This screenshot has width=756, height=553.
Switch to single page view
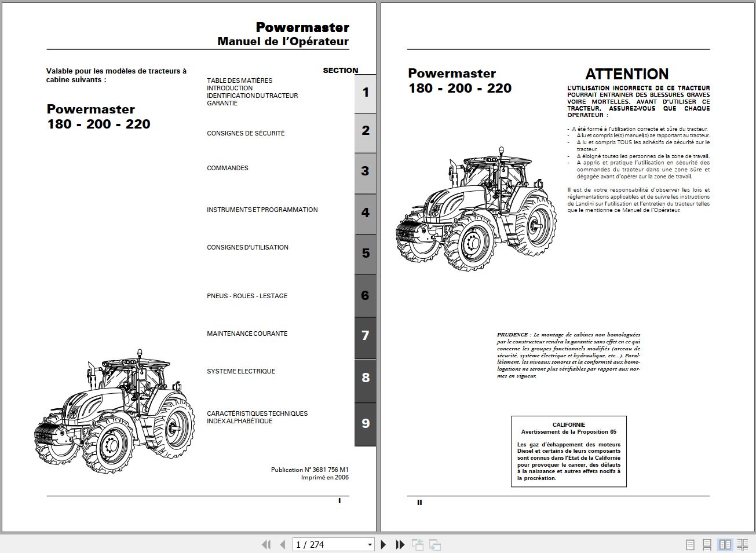[x=690, y=544]
